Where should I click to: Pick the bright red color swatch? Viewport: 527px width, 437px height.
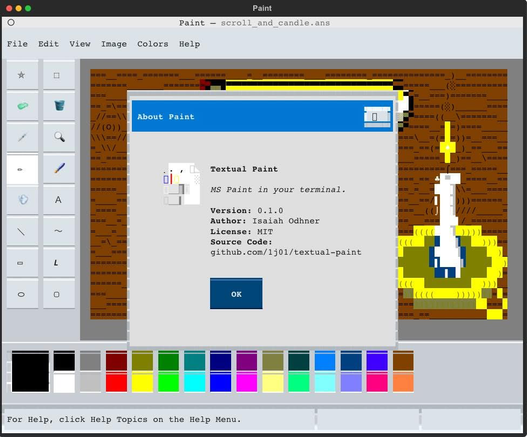pyautogui.click(x=116, y=383)
